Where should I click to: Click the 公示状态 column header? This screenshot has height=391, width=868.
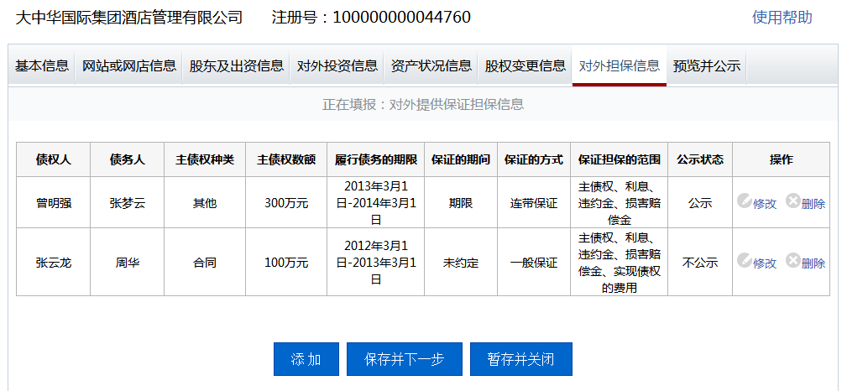point(699,159)
